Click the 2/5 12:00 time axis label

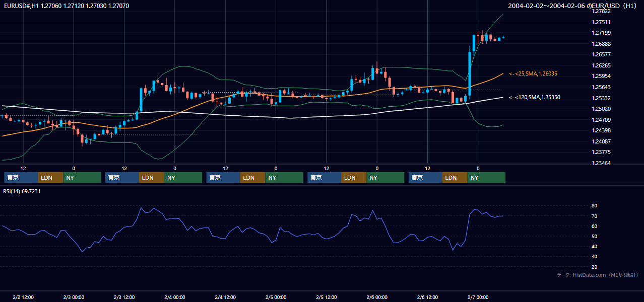[327, 297]
